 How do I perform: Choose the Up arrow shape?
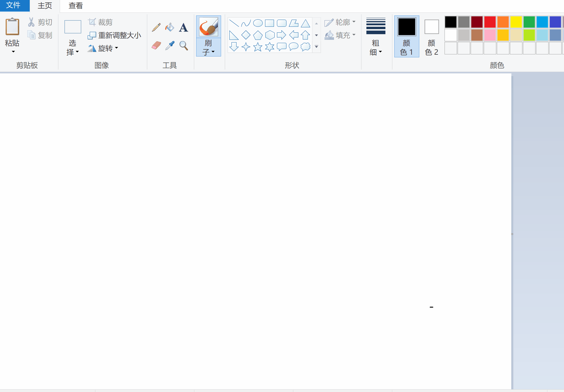(x=305, y=35)
